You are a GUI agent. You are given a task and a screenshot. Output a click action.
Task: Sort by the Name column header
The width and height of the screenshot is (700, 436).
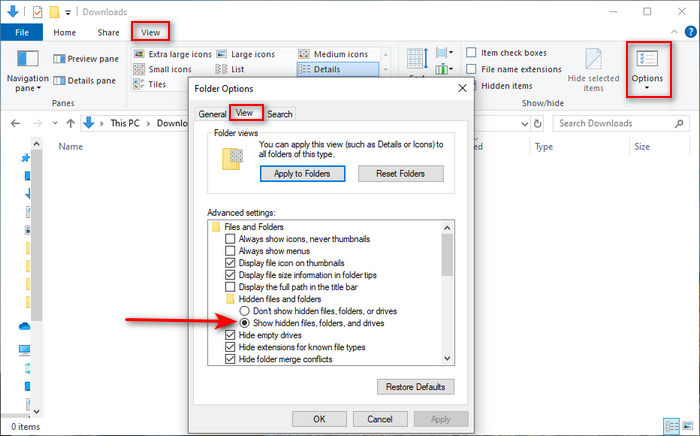(x=71, y=146)
